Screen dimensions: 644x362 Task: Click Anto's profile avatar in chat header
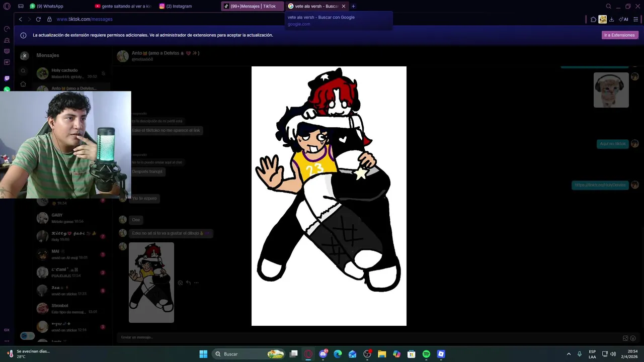123,56
